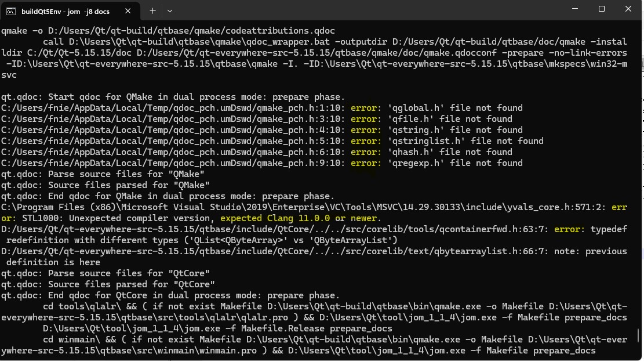
Task: Open a new terminal tab
Action: click(152, 11)
